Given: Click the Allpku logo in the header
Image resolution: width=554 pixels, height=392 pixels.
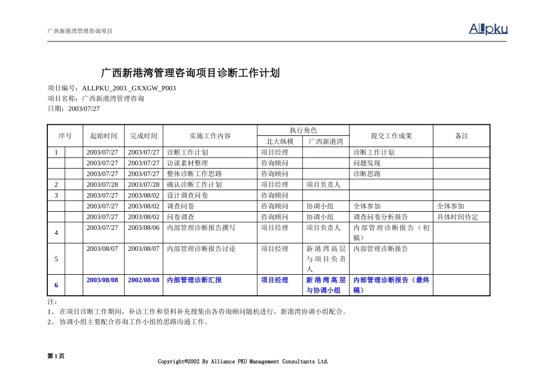Looking at the screenshot, I should [x=488, y=29].
